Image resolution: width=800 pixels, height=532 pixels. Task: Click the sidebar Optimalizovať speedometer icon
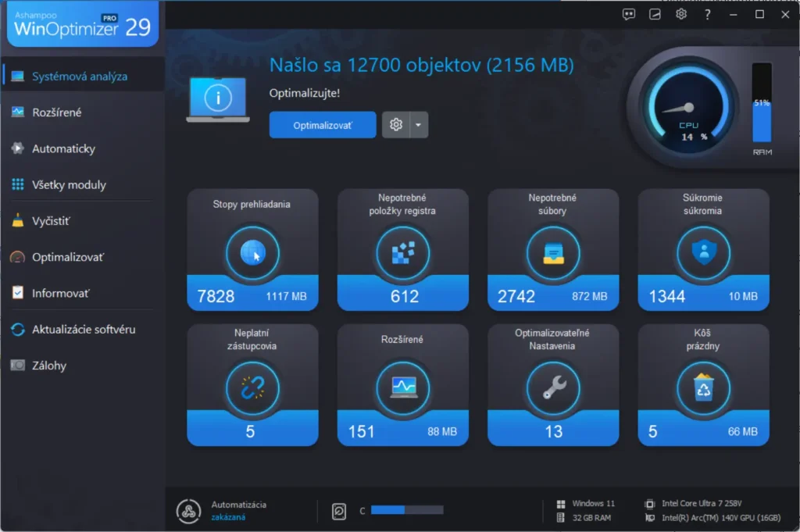[x=18, y=257]
